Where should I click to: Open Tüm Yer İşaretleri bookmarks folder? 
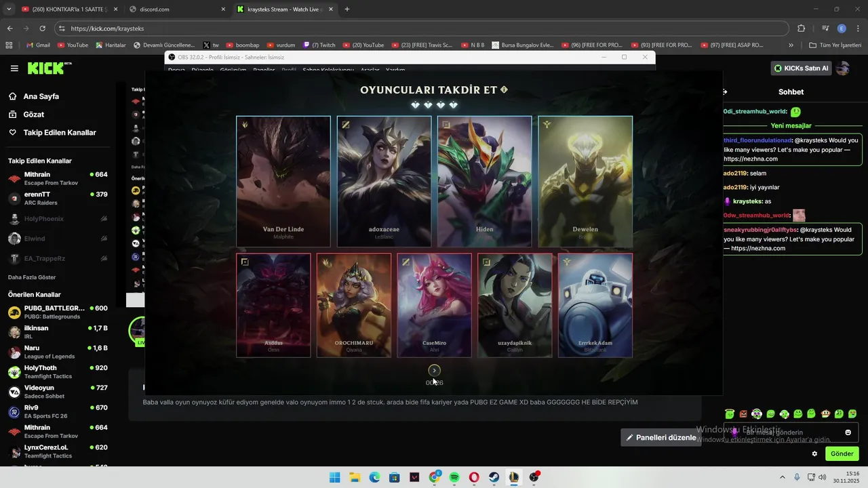pos(835,45)
